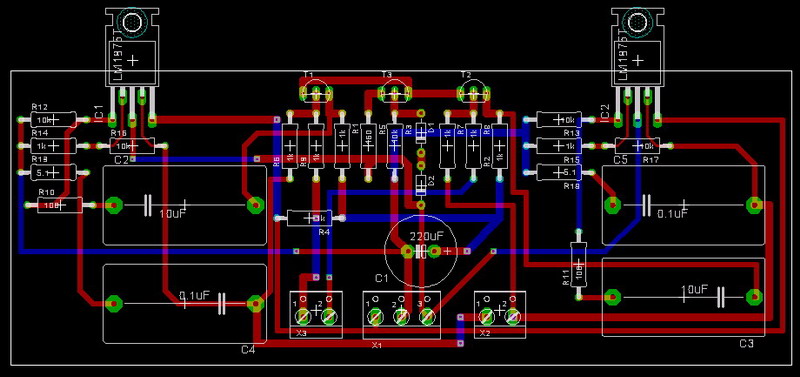Click pin 3 pad of connector X1

[427, 317]
